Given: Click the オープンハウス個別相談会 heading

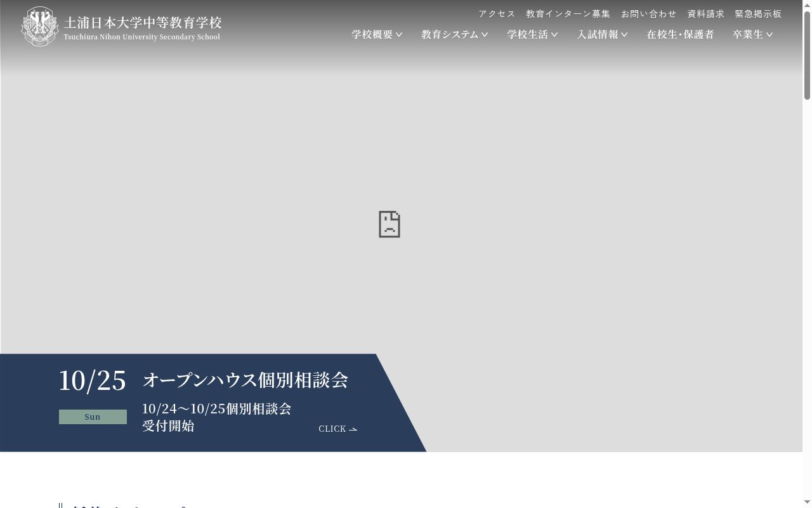Looking at the screenshot, I should 246,380.
